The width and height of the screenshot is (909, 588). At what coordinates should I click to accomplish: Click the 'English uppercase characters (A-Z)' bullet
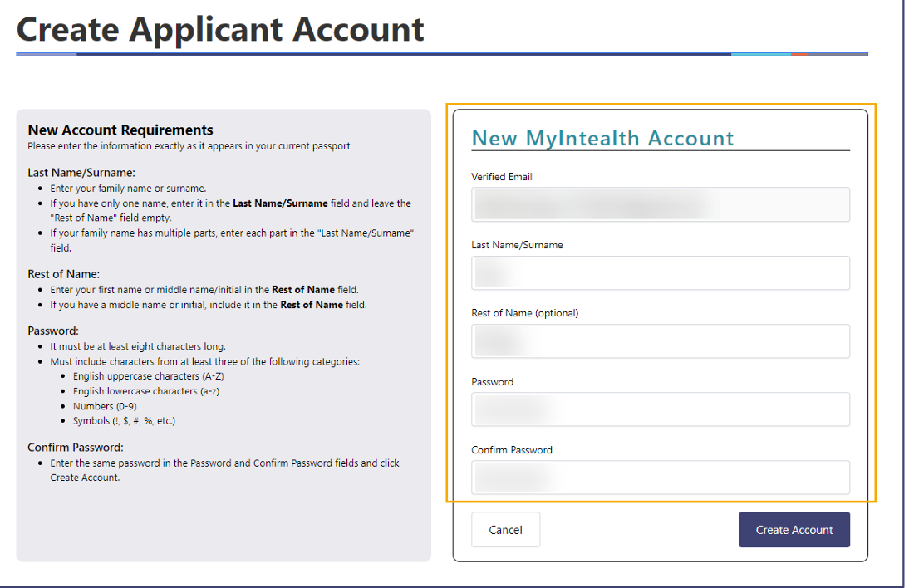click(x=149, y=376)
